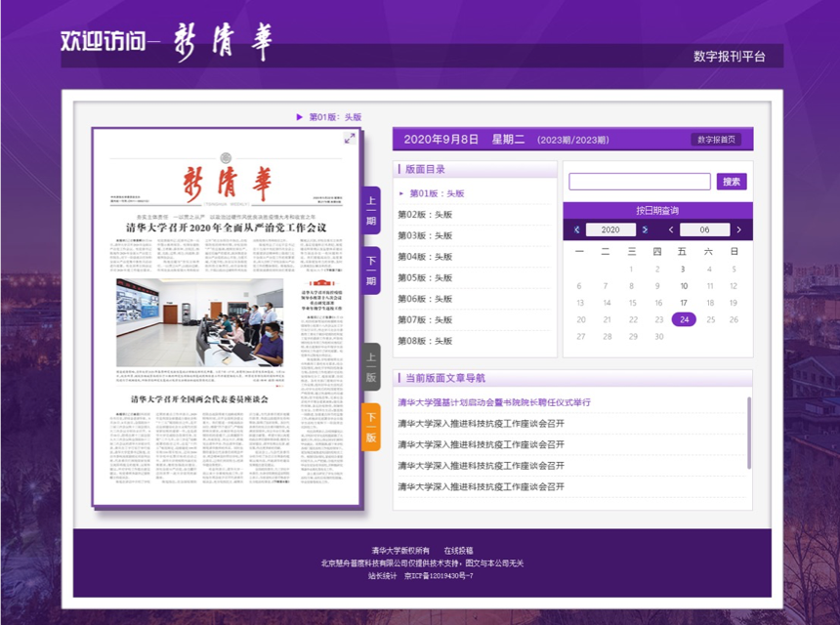The image size is (840, 625).
Task: Open 第08版：头版 in the page list
Action: coord(425,341)
